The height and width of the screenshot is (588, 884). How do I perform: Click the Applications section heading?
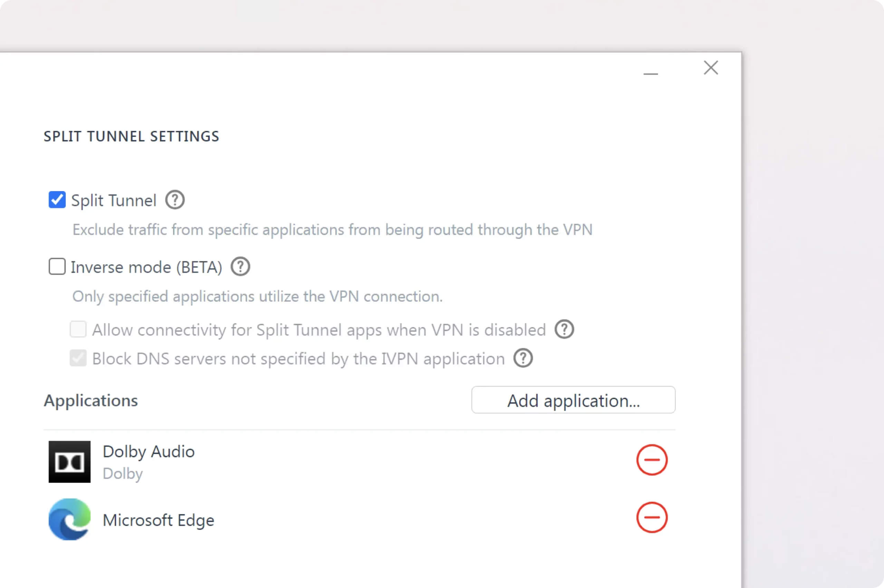tap(91, 401)
